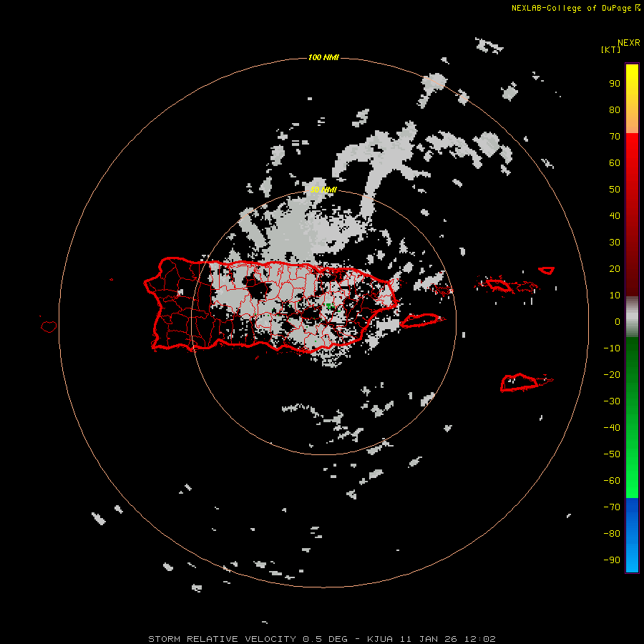Screen dimensions: 644x644
Task: Click the [KT] units label
Action: (x=610, y=49)
